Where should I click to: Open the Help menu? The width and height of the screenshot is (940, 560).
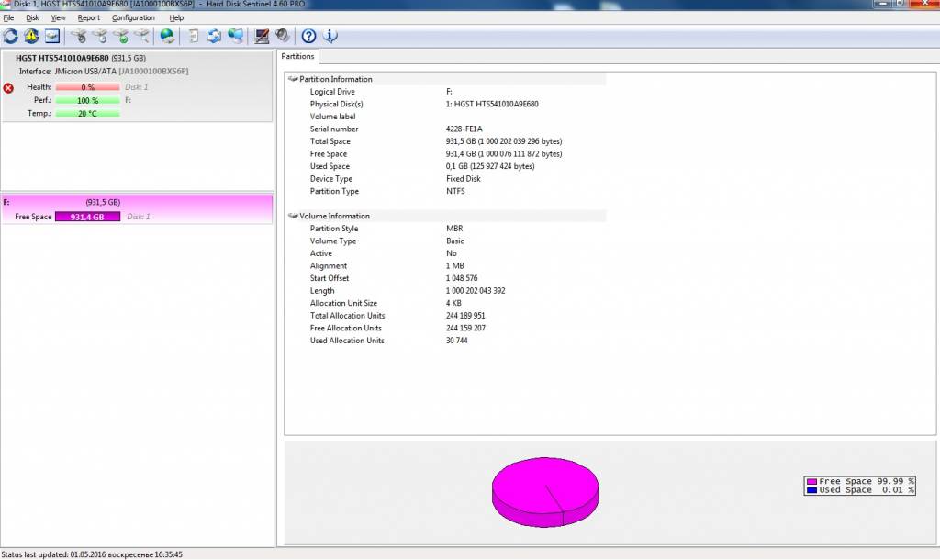[x=176, y=18]
